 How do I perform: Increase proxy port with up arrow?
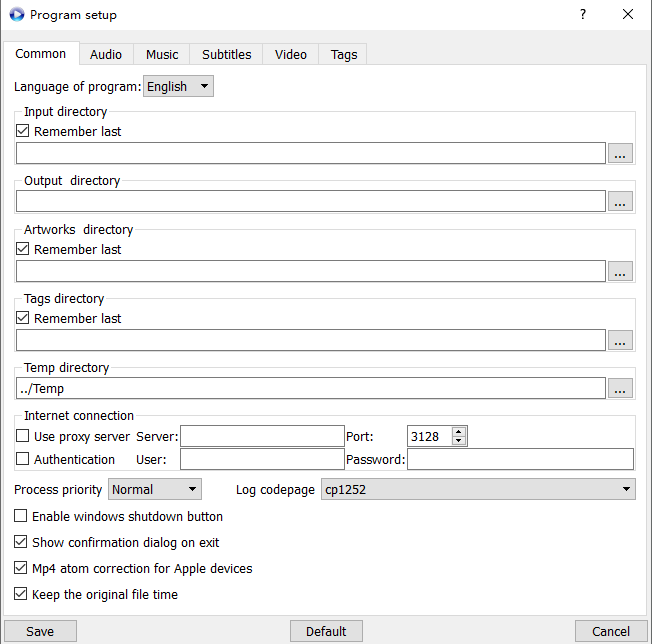(459, 431)
